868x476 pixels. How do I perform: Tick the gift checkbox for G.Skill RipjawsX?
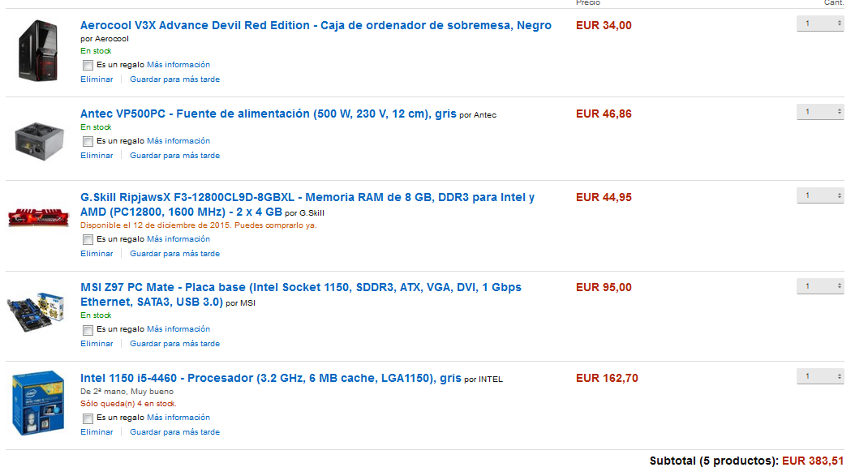click(88, 240)
